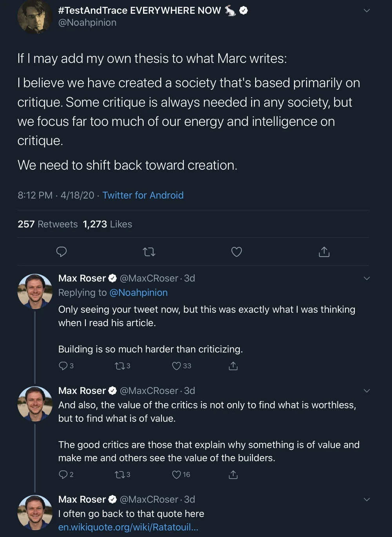Share the 'Building is so much harder' reply
The image size is (392, 537).
pyautogui.click(x=233, y=366)
